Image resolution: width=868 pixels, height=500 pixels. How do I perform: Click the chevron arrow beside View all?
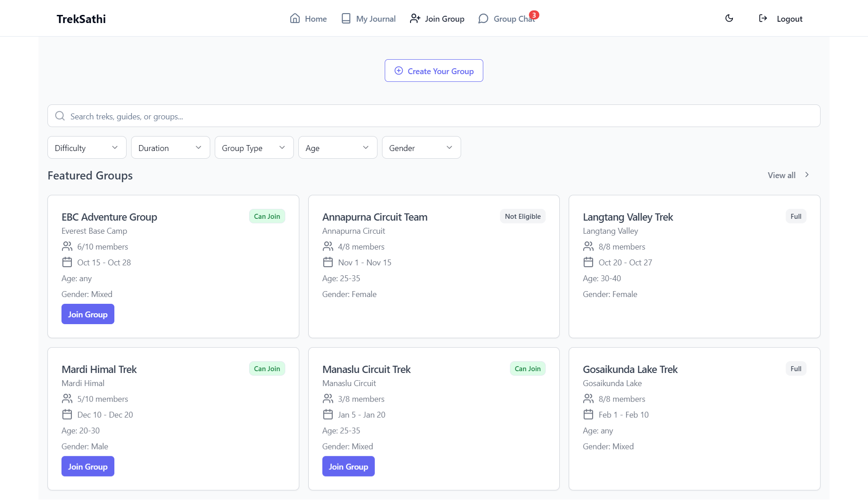pyautogui.click(x=807, y=175)
